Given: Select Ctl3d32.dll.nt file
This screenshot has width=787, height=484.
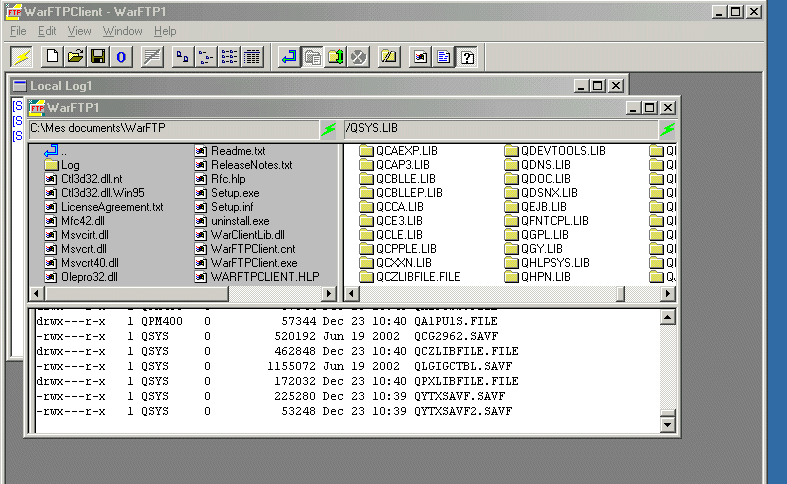Looking at the screenshot, I should 83,179.
